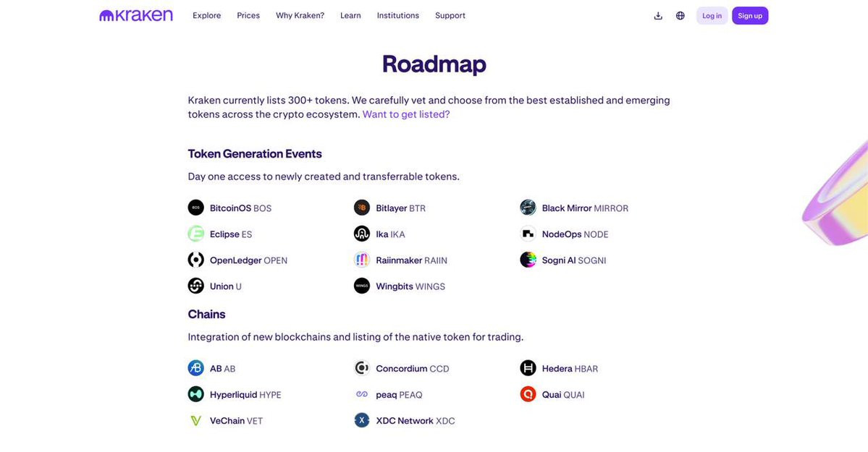
Task: Expand the Why Kraken? menu
Action: pyautogui.click(x=300, y=15)
